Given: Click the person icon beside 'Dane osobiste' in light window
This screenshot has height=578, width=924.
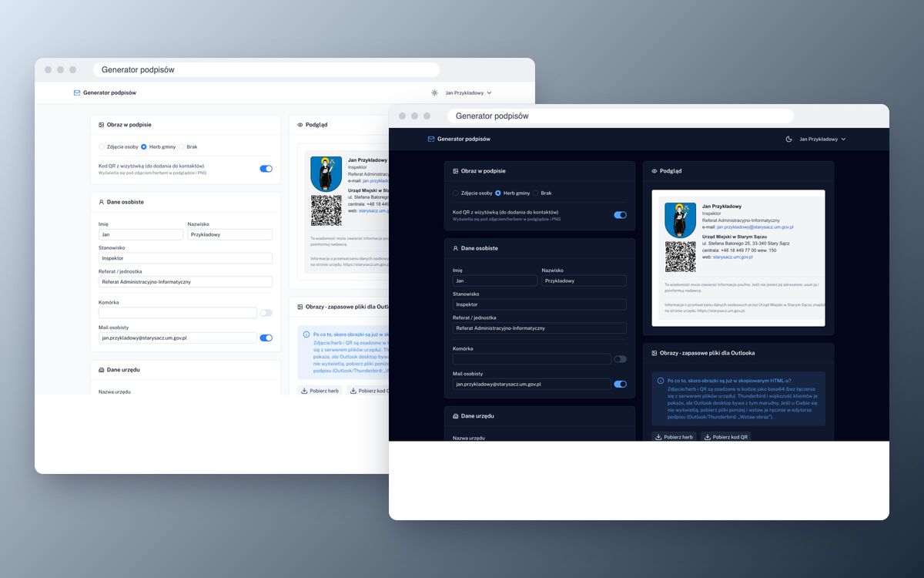Looking at the screenshot, I should point(101,202).
